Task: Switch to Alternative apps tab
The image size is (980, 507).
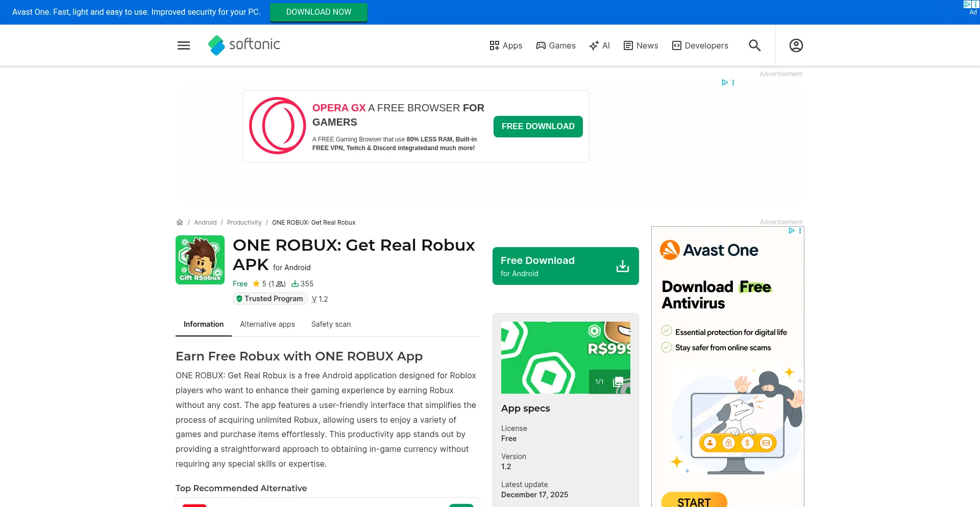Action: (x=267, y=324)
